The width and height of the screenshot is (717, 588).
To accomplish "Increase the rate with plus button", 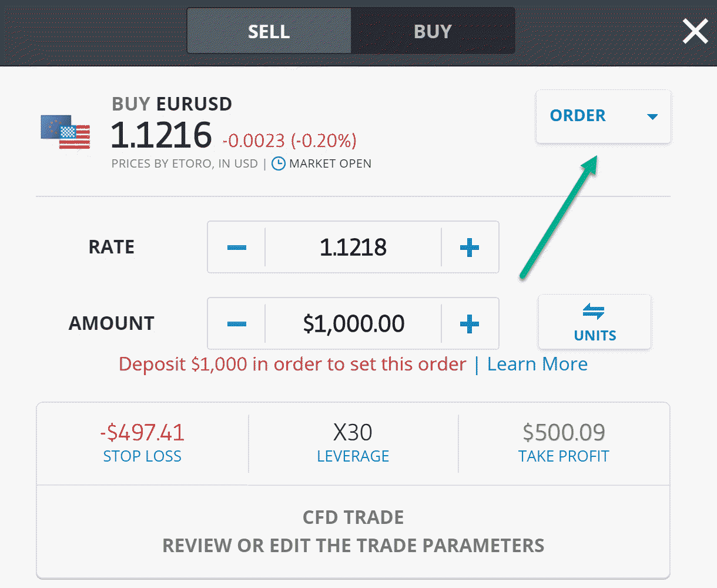I will click(470, 247).
